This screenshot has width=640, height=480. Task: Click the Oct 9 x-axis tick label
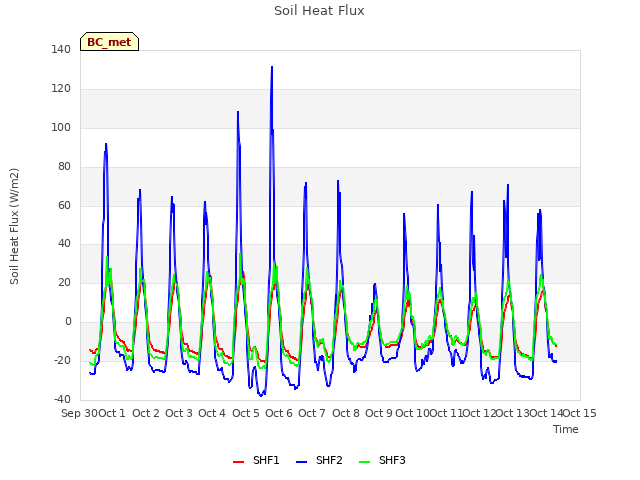379,413
